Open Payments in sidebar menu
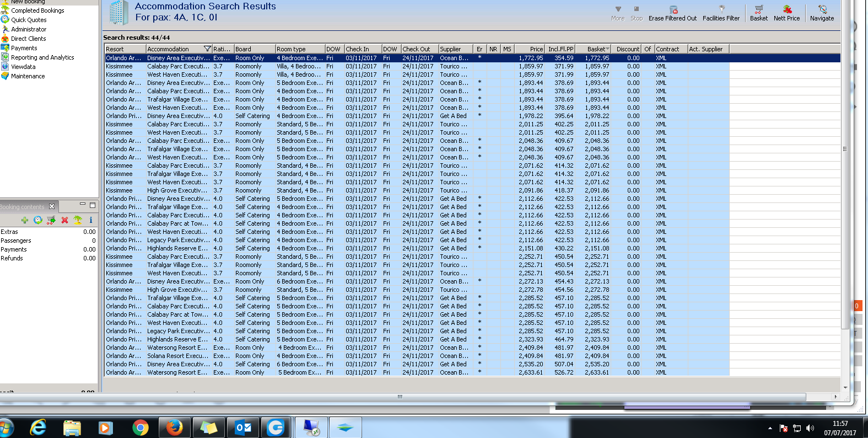The height and width of the screenshot is (438, 868). pos(24,48)
